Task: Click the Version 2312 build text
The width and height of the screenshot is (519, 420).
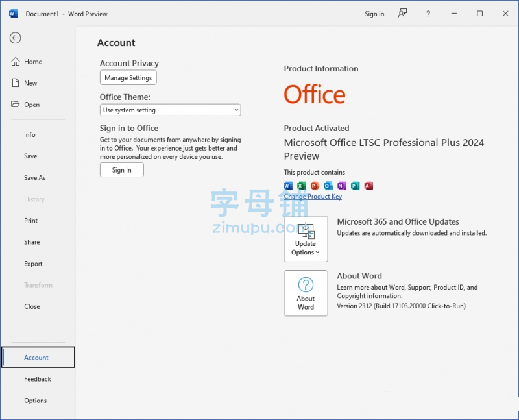Action: tap(401, 306)
